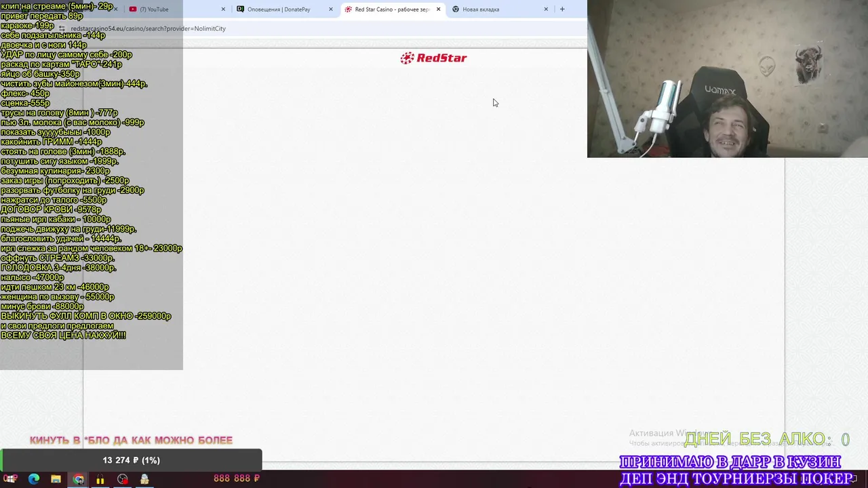Launch Microsoft Edge from the taskbar
The width and height of the screenshot is (868, 488).
pos(34,479)
